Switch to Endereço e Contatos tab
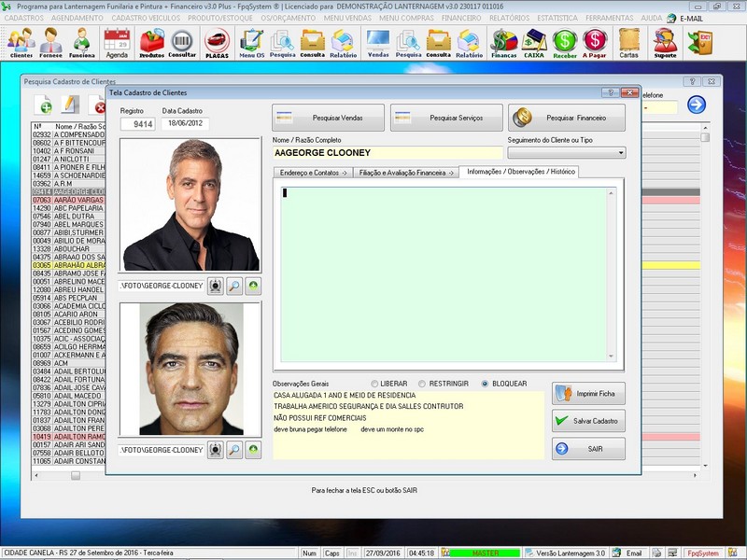Image resolution: width=747 pixels, height=560 pixels. click(x=313, y=173)
